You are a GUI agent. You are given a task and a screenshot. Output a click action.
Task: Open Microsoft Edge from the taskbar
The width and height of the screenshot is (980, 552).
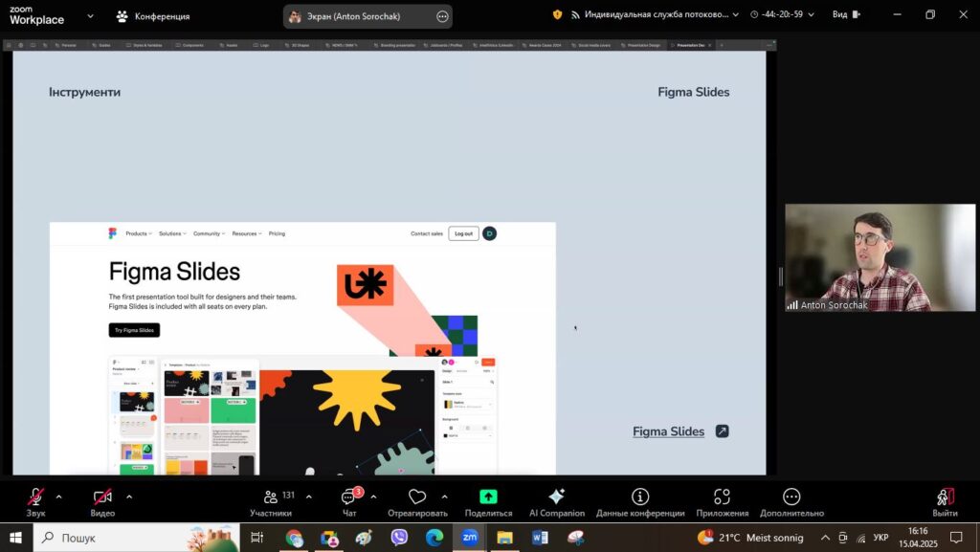pos(434,538)
